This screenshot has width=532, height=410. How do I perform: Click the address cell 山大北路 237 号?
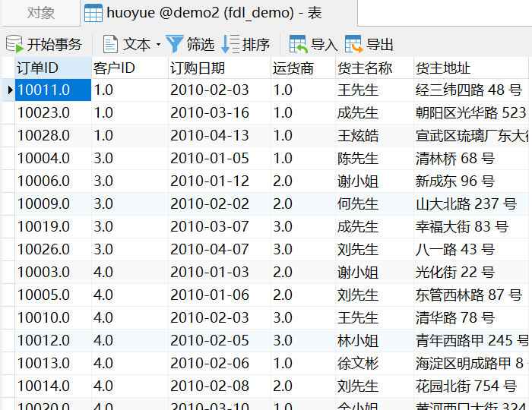[471, 204]
